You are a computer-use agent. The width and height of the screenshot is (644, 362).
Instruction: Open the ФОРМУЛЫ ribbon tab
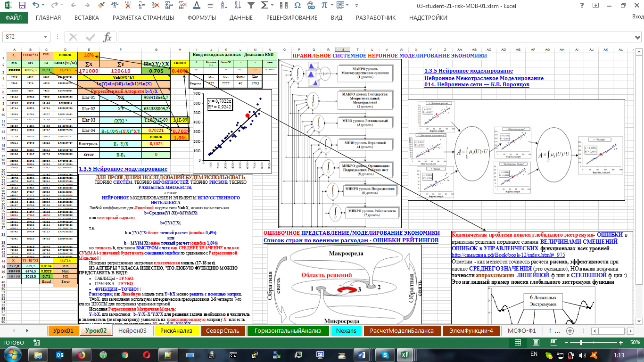(x=202, y=18)
